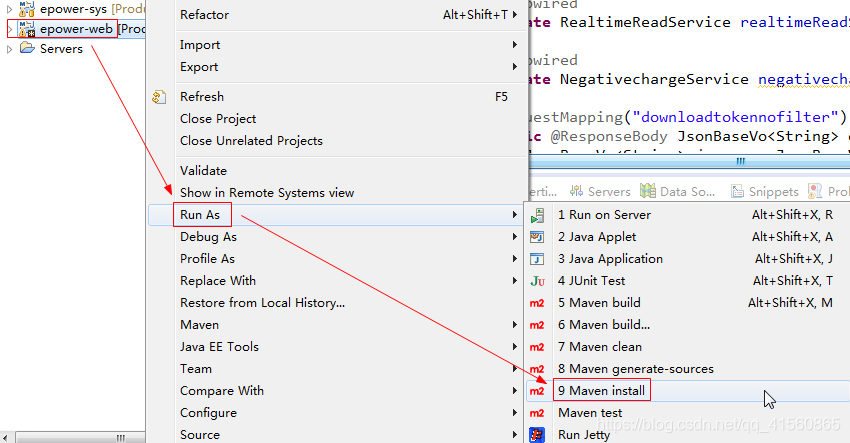Click the JUnit Test icon

coord(538,281)
